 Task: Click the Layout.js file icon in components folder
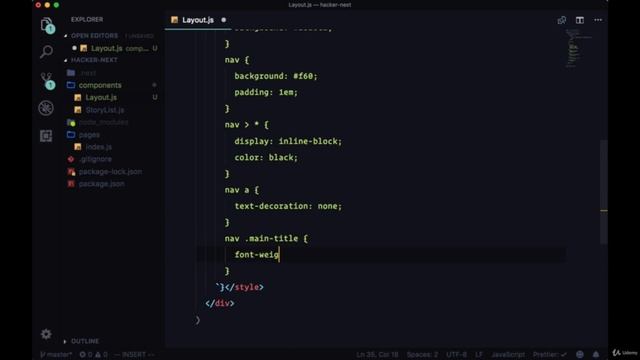[78, 98]
